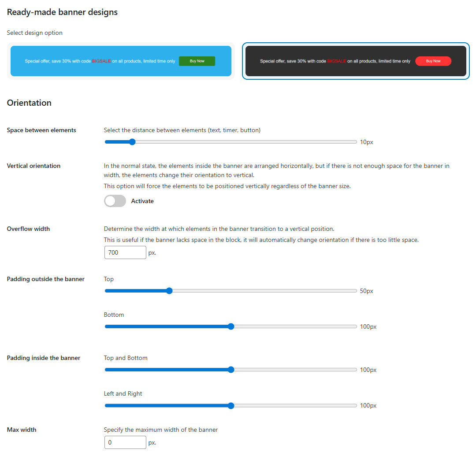Viewport: 476px width, 456px height.
Task: Click the green Buy Now button
Action: click(x=197, y=61)
